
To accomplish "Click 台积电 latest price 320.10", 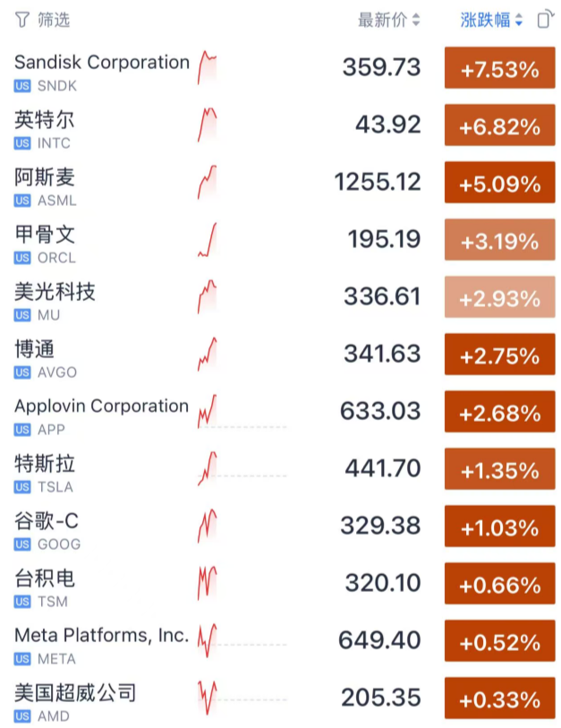I will [x=382, y=585].
